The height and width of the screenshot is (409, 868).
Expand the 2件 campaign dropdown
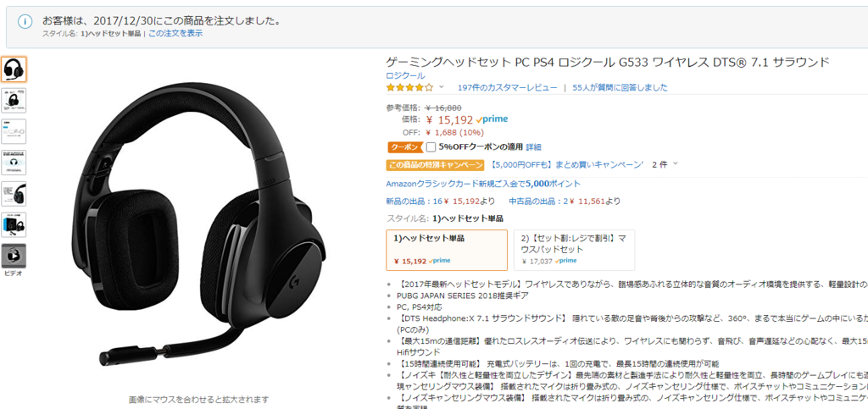[x=665, y=164]
